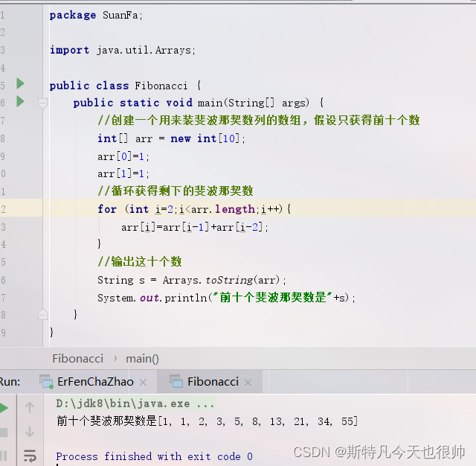
Task: Click the comment '//循环获得剩下的斐波那契数'
Action: [x=176, y=191]
